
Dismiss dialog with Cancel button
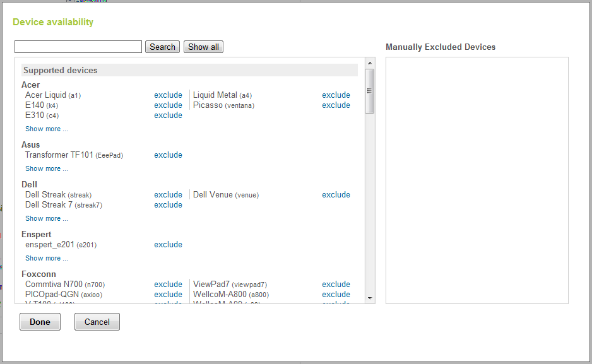point(97,322)
